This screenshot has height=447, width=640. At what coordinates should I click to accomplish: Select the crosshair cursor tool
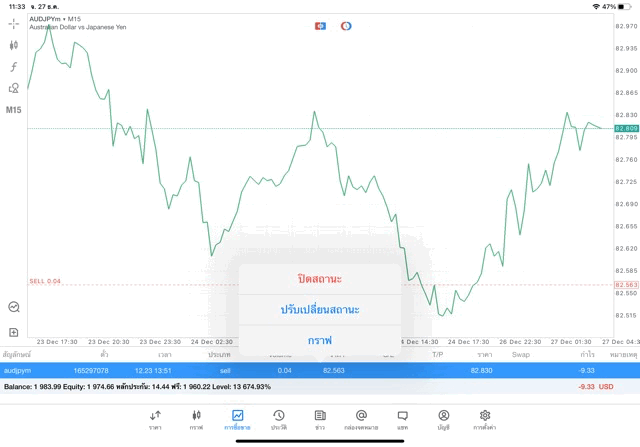tap(14, 23)
